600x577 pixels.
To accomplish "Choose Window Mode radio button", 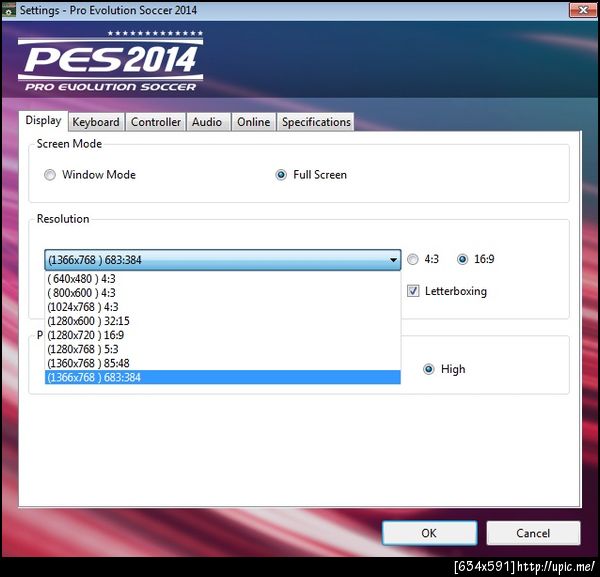I will (x=50, y=175).
